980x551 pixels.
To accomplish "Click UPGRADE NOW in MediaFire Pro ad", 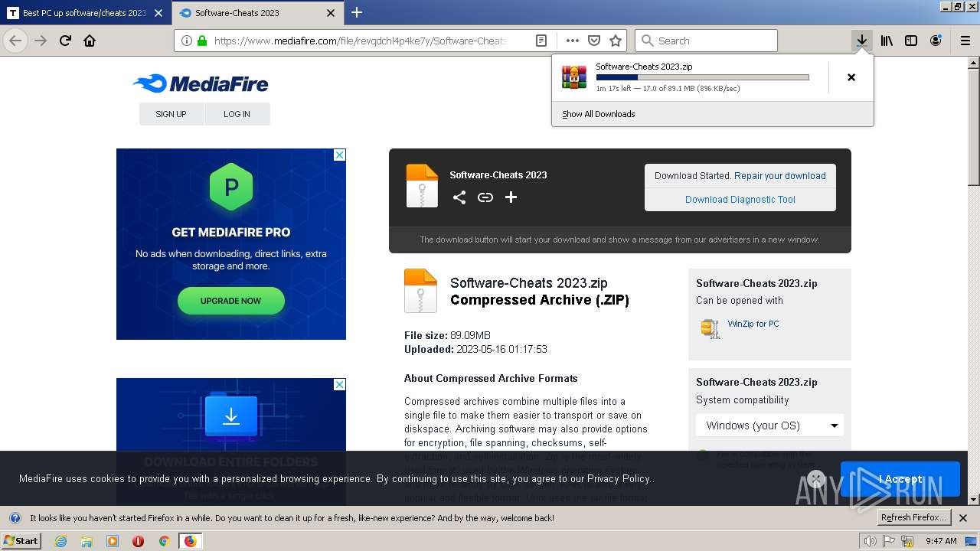I will (x=230, y=301).
